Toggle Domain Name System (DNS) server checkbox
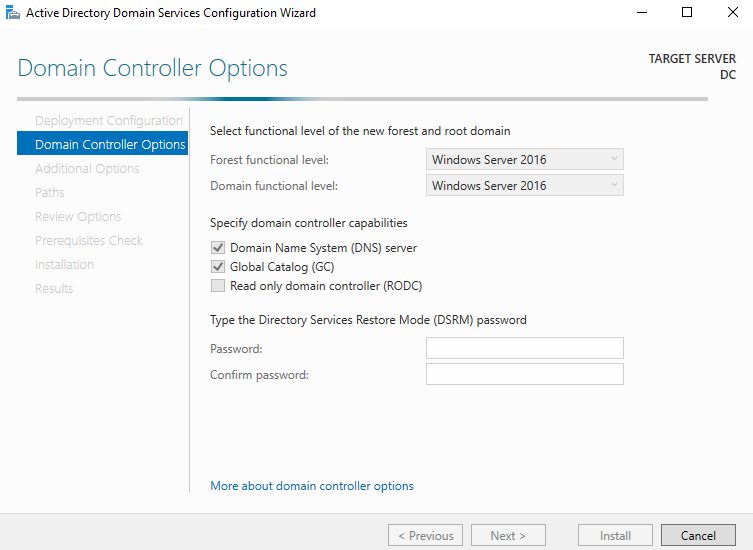The image size is (753, 550). coord(218,248)
